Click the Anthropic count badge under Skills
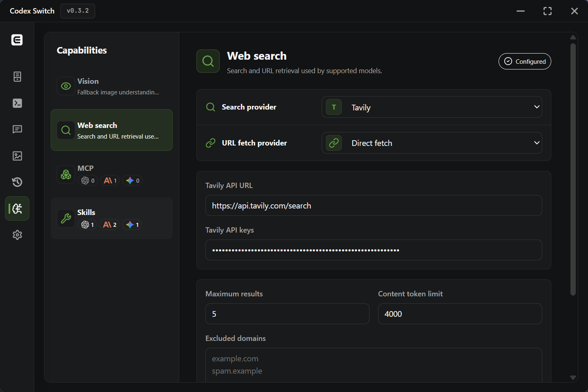This screenshot has height=392, width=588. pyautogui.click(x=109, y=224)
